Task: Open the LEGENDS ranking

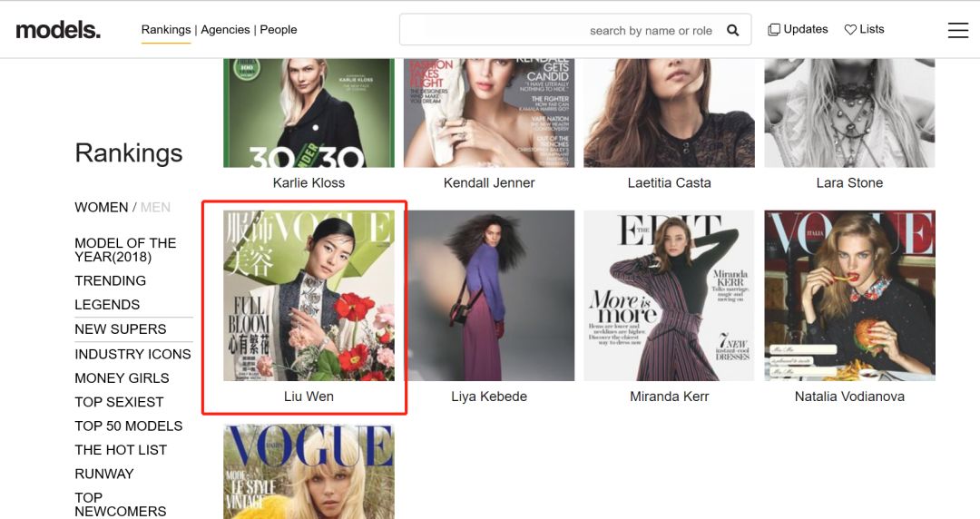Action: 107,305
